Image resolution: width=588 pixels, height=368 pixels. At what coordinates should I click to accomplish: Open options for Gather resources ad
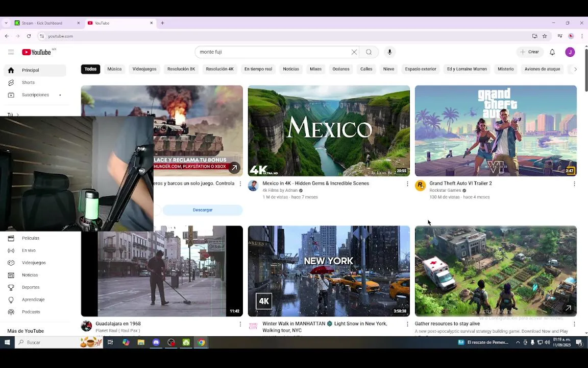coord(574,324)
